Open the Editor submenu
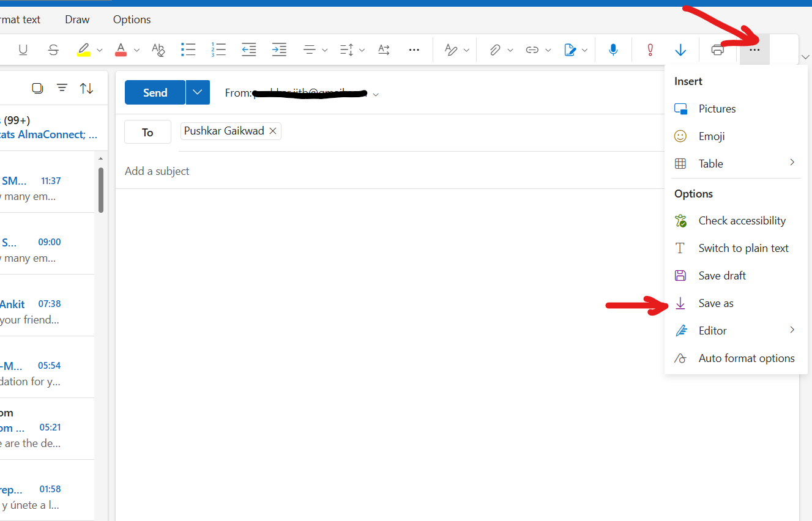The image size is (812, 521). (791, 330)
